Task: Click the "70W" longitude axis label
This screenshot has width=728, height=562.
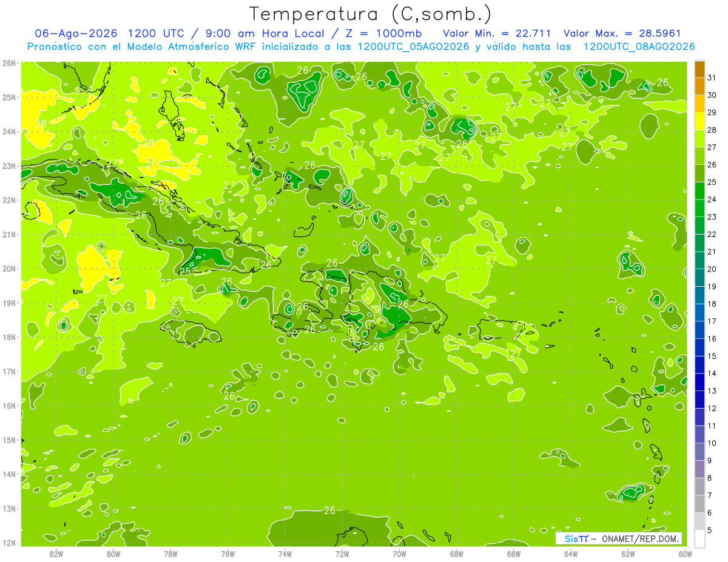Action: point(399,554)
